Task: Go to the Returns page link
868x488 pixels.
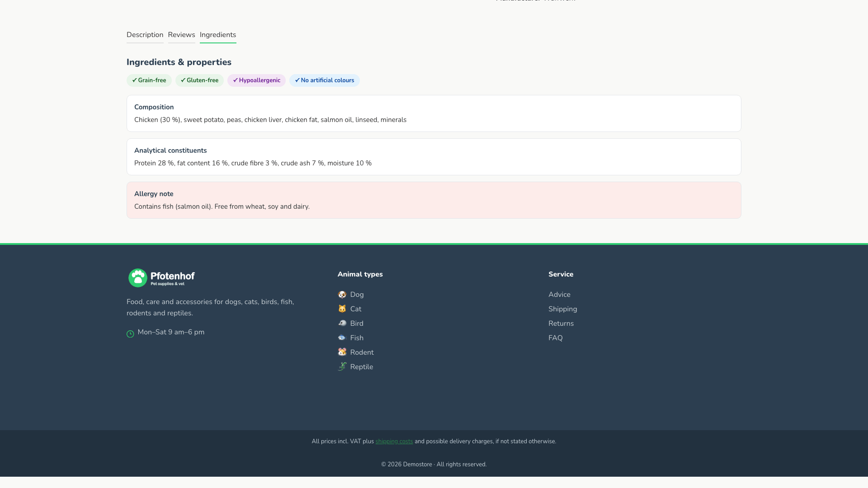Action: (x=561, y=324)
